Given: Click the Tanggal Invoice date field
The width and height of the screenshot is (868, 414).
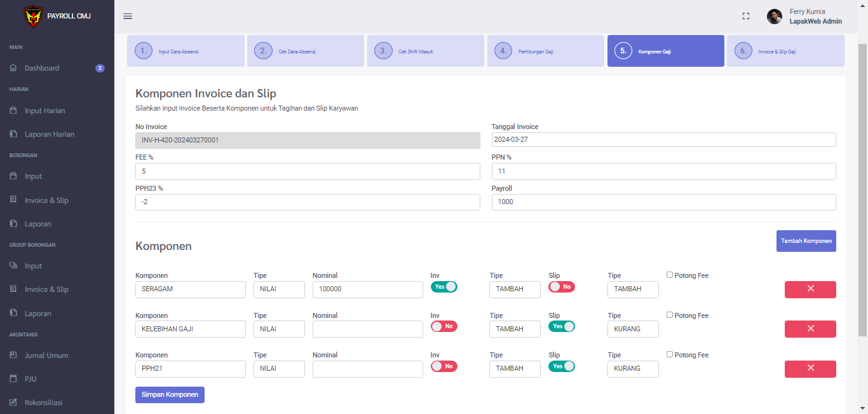Looking at the screenshot, I should click(x=663, y=140).
